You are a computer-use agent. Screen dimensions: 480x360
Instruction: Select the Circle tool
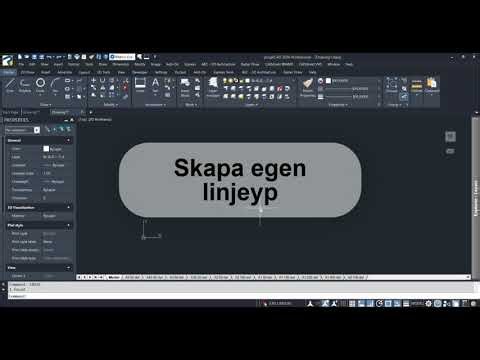pyautogui.click(x=40, y=85)
